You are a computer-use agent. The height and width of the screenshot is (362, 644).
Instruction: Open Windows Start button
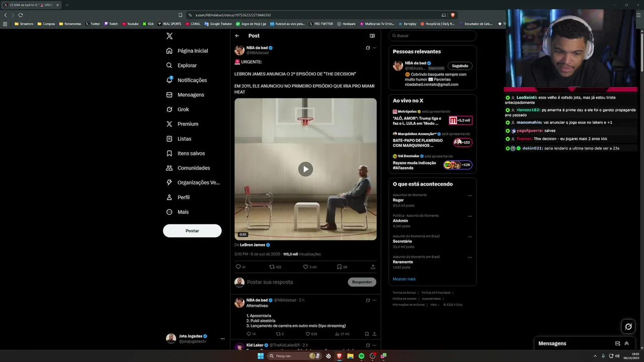(x=261, y=356)
